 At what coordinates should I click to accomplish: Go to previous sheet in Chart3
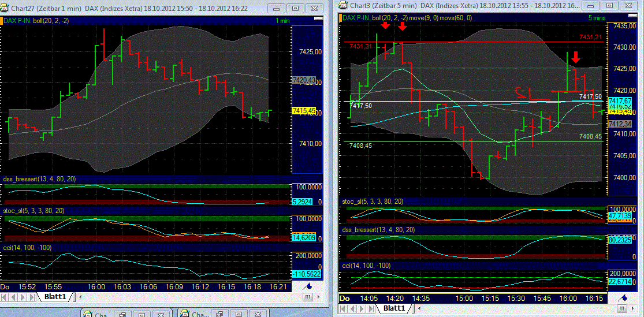tap(352, 308)
